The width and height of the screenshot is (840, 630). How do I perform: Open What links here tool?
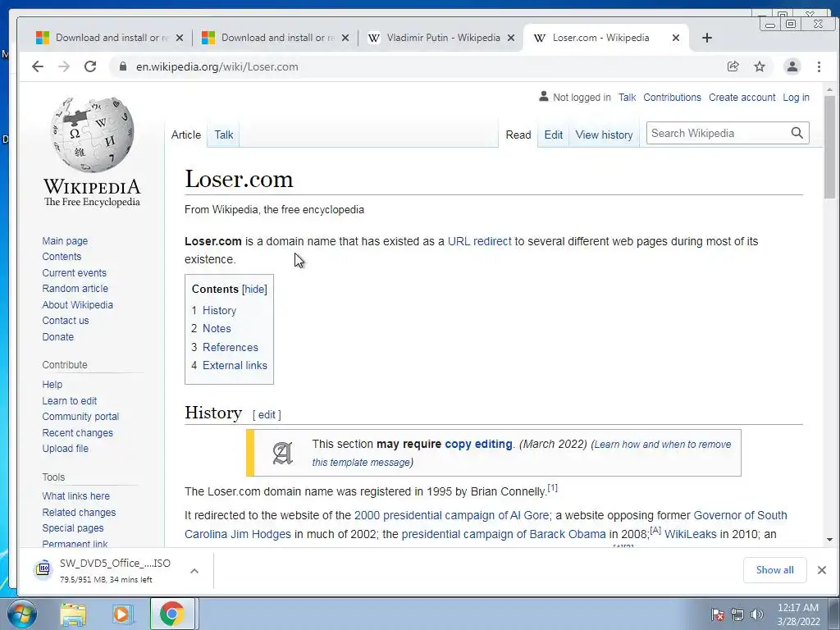point(75,496)
